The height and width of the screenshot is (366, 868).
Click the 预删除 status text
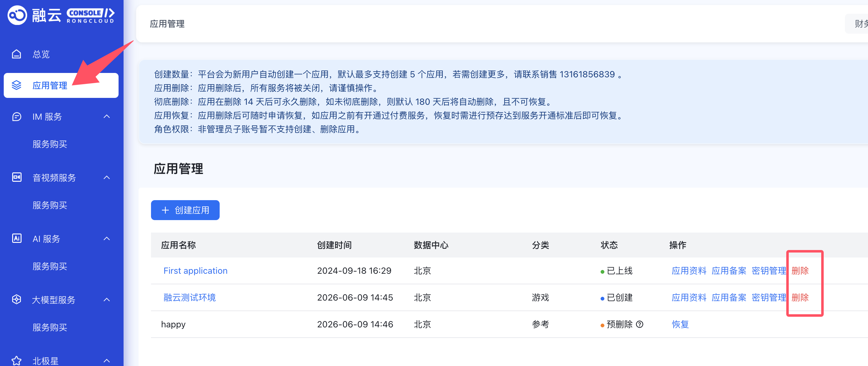[x=619, y=324]
